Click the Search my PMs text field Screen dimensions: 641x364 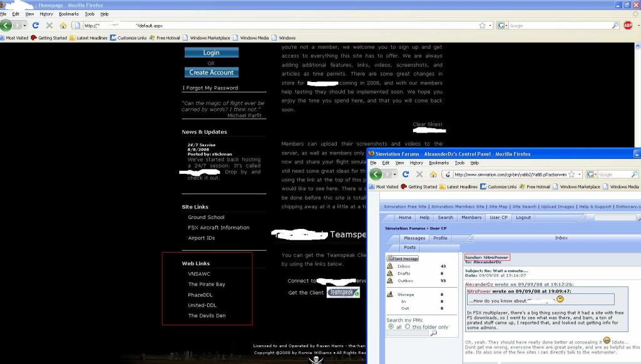407,333
